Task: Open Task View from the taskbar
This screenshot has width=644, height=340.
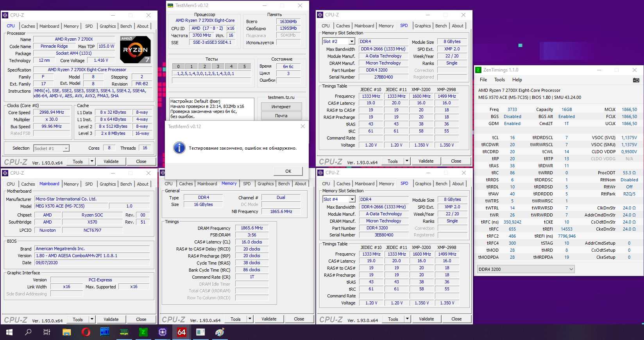Action: coord(47,332)
